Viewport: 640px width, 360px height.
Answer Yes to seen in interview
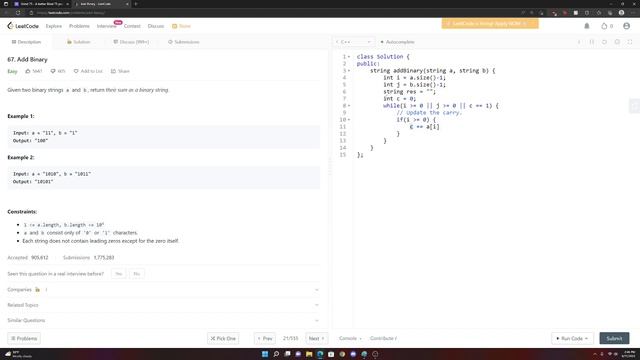(x=118, y=273)
